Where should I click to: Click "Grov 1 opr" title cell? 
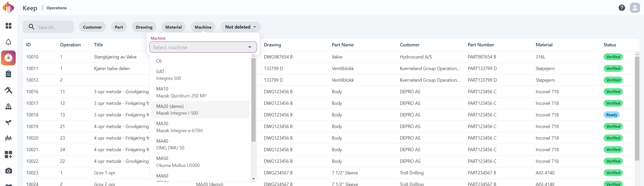tap(105, 173)
